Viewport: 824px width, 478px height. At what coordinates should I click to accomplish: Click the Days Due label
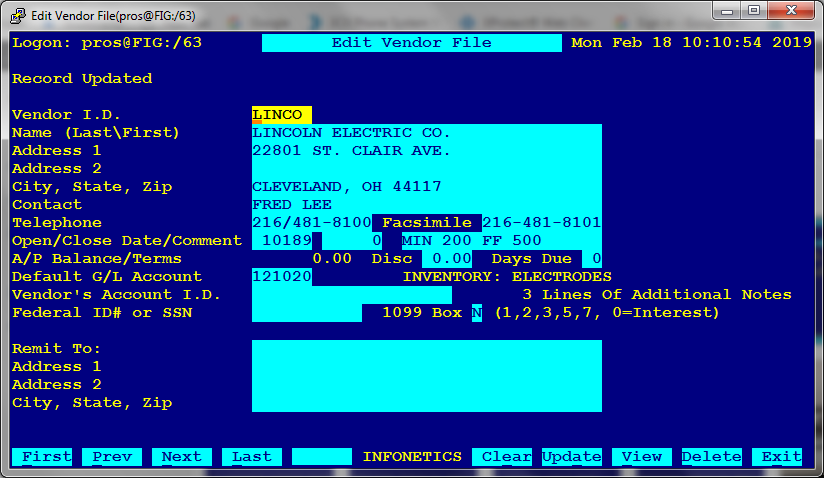(x=531, y=258)
